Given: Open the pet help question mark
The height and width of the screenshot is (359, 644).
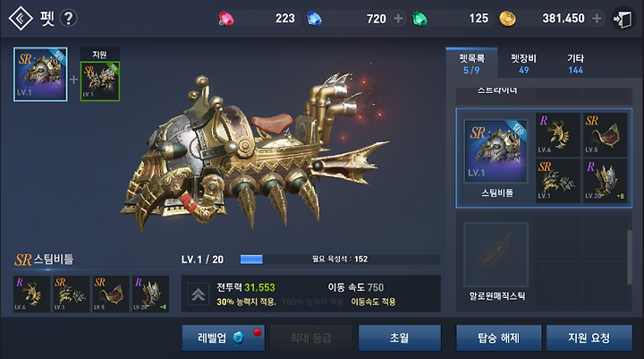Looking at the screenshot, I should tap(68, 18).
